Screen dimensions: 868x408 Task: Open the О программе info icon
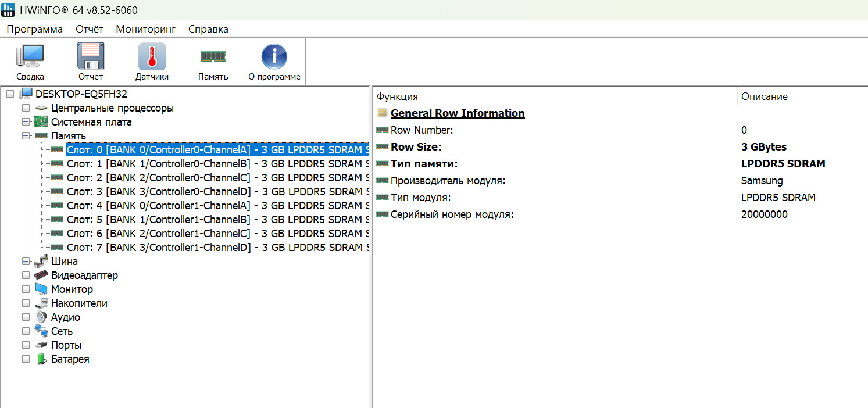pos(274,57)
